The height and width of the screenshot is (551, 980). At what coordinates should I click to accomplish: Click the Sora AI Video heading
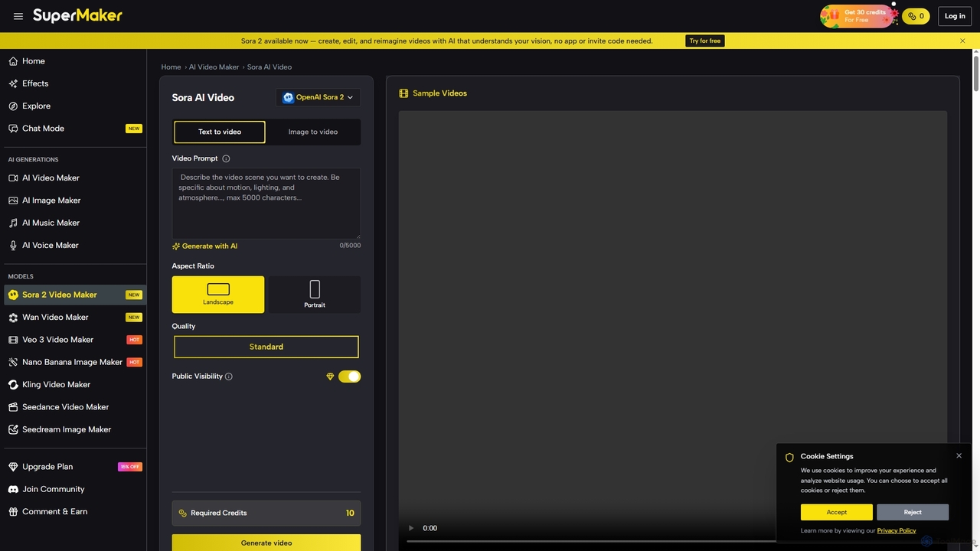click(x=203, y=98)
